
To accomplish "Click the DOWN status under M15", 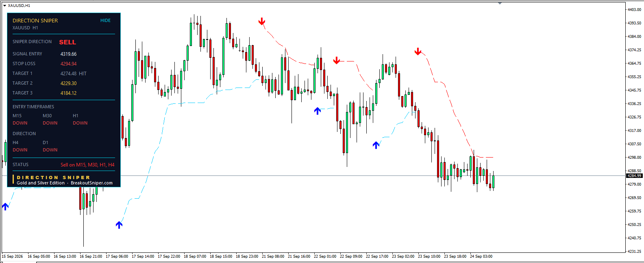I will [20, 123].
